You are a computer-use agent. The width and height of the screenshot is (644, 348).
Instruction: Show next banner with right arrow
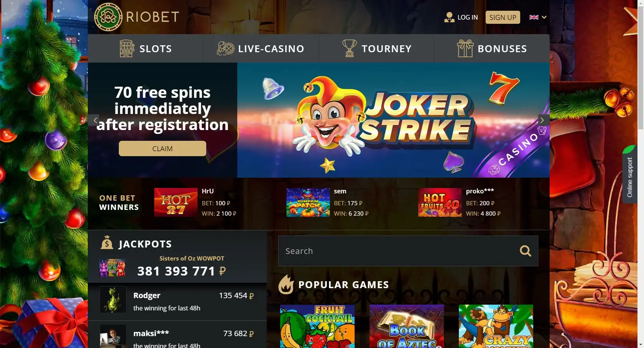pos(542,120)
